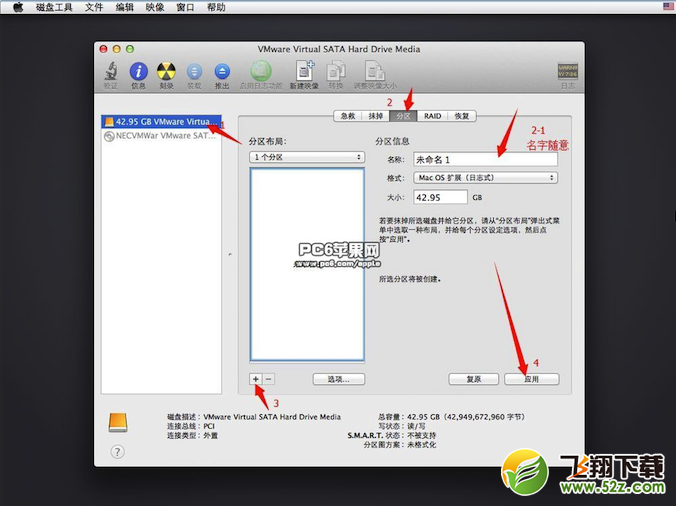Image resolution: width=676 pixels, height=506 pixels.
Task: Click the partition name field 未命名 1
Action: 485,159
